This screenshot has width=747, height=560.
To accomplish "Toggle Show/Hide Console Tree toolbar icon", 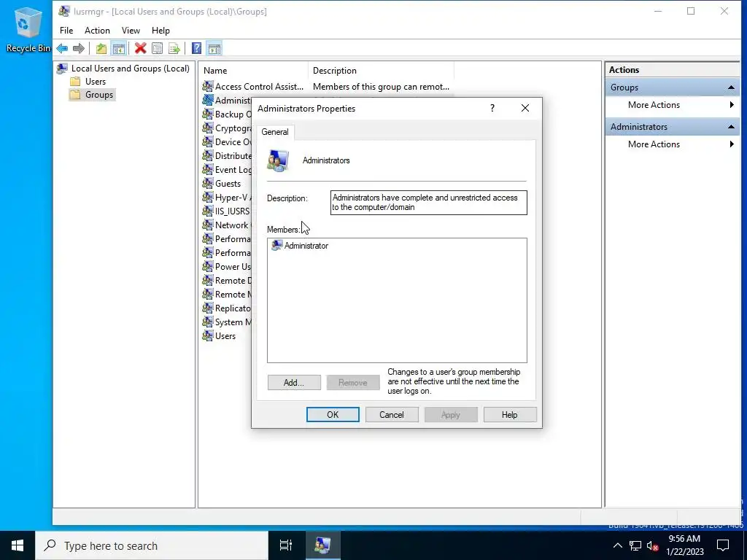I will [119, 48].
